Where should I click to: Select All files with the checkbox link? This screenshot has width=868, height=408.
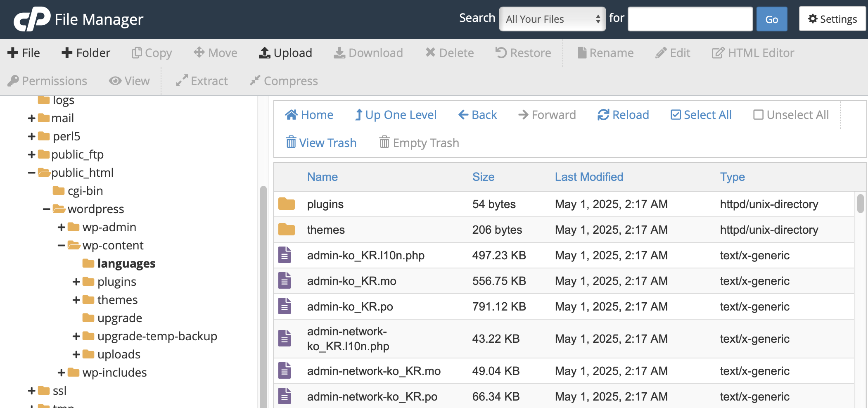pyautogui.click(x=701, y=115)
